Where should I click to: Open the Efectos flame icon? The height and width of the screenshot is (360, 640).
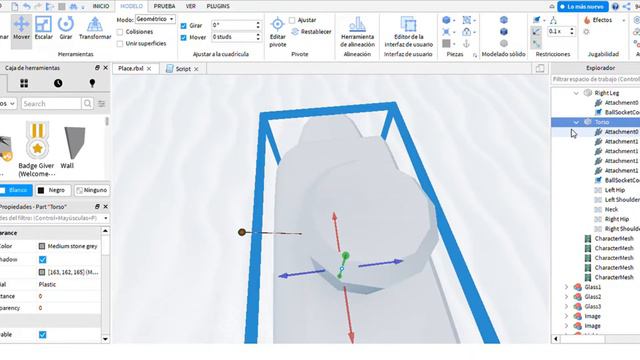[587, 20]
